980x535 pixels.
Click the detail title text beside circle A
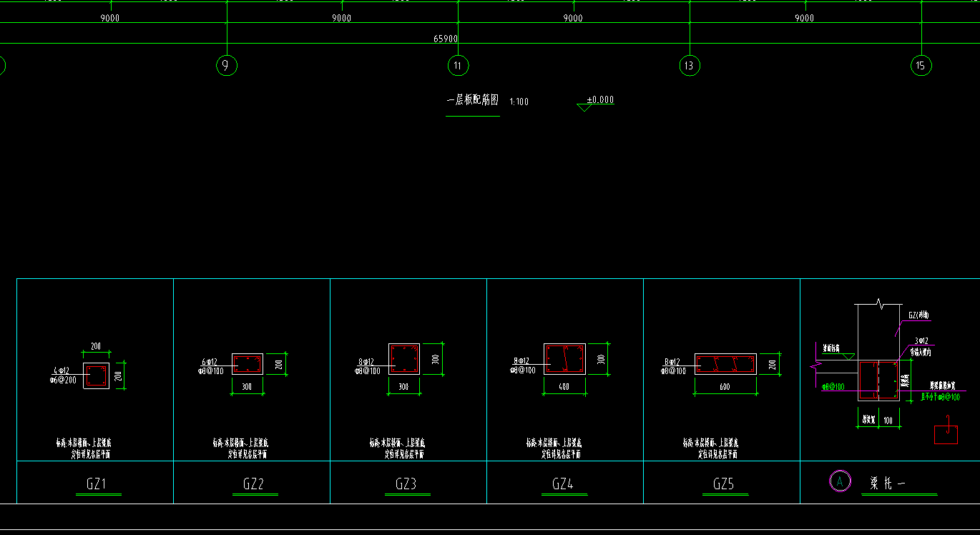click(888, 483)
